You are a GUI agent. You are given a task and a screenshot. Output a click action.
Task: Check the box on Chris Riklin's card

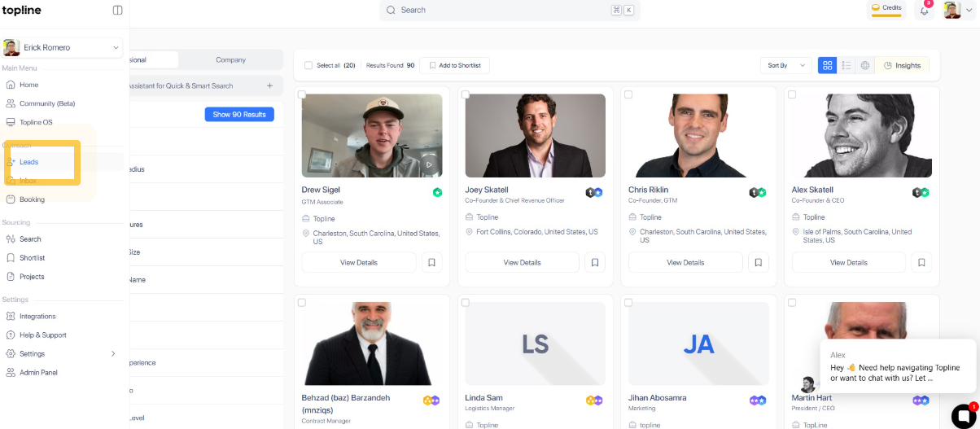coord(628,94)
